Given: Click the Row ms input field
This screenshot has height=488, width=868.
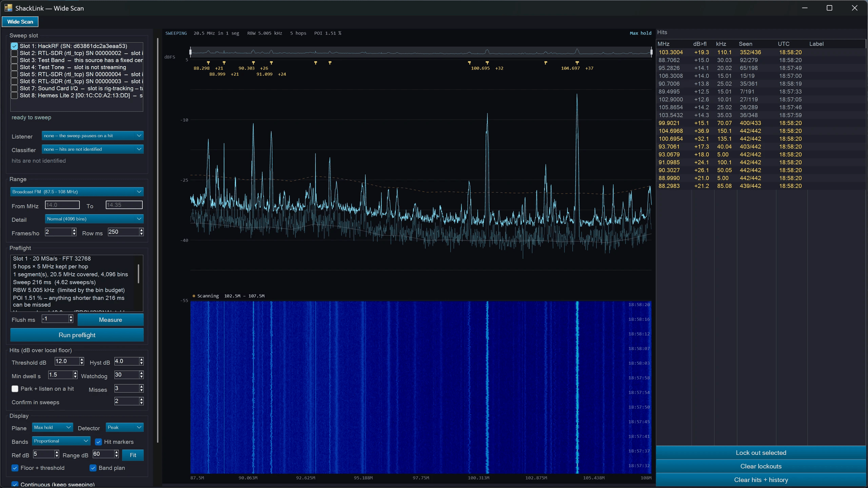Looking at the screenshot, I should click(123, 232).
